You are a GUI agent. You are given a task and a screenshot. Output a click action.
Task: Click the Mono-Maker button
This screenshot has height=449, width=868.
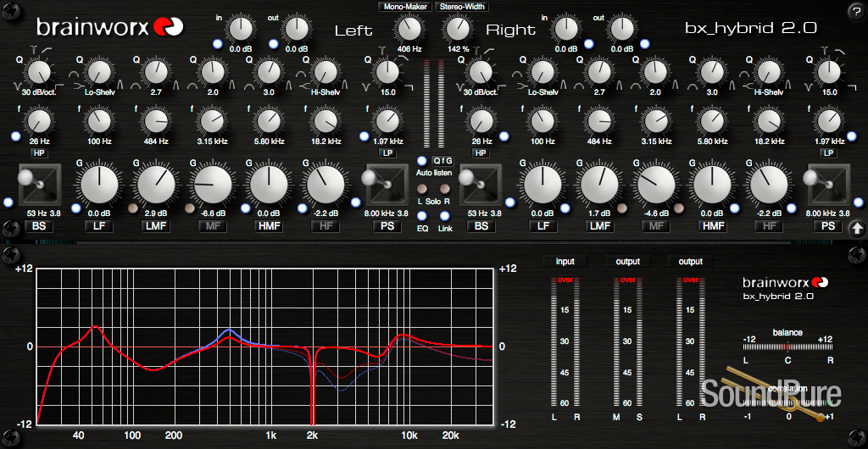tap(405, 7)
